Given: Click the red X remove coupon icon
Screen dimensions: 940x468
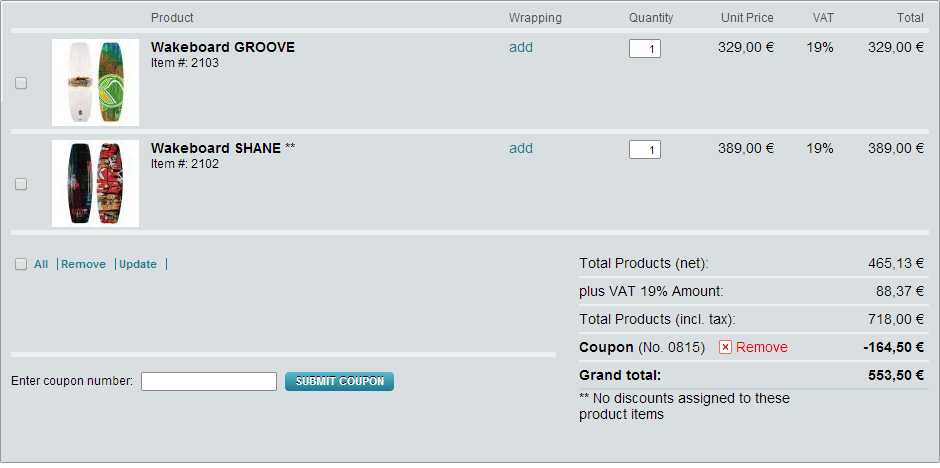Looking at the screenshot, I should coord(725,347).
